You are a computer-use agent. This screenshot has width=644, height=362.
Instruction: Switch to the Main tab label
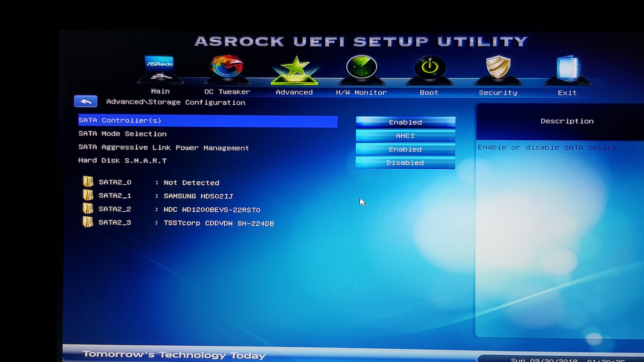click(160, 91)
